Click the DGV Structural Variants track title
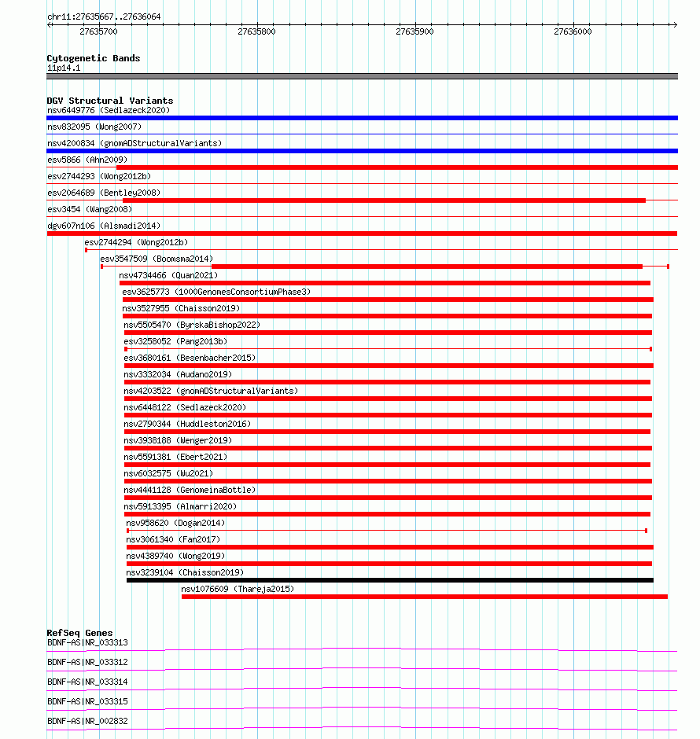The image size is (700, 739). click(110, 101)
